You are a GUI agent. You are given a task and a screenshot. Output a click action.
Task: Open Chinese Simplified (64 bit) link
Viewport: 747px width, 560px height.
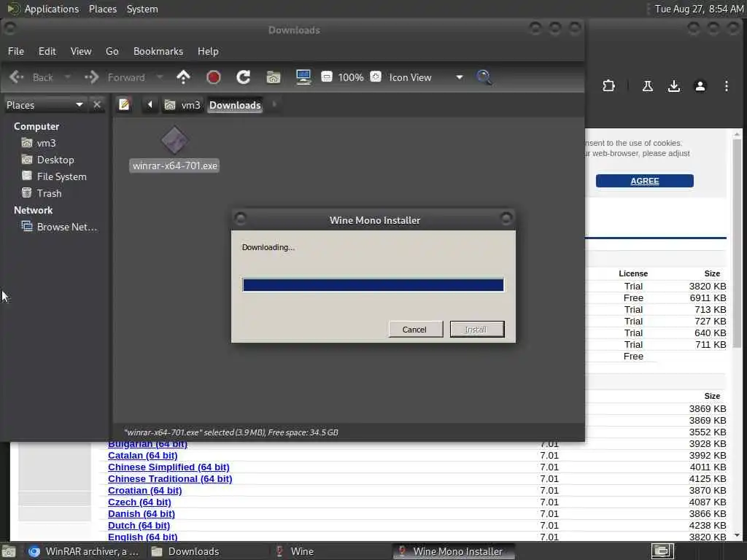pos(169,467)
